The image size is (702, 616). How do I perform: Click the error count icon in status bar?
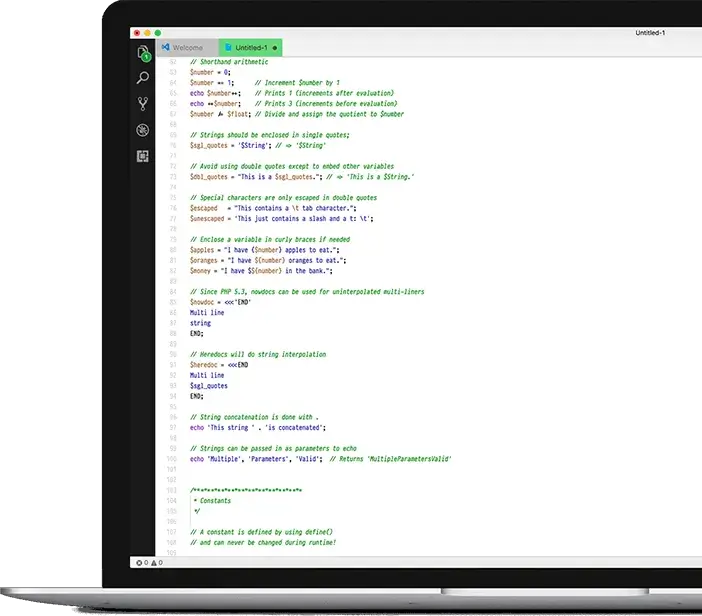point(139,563)
